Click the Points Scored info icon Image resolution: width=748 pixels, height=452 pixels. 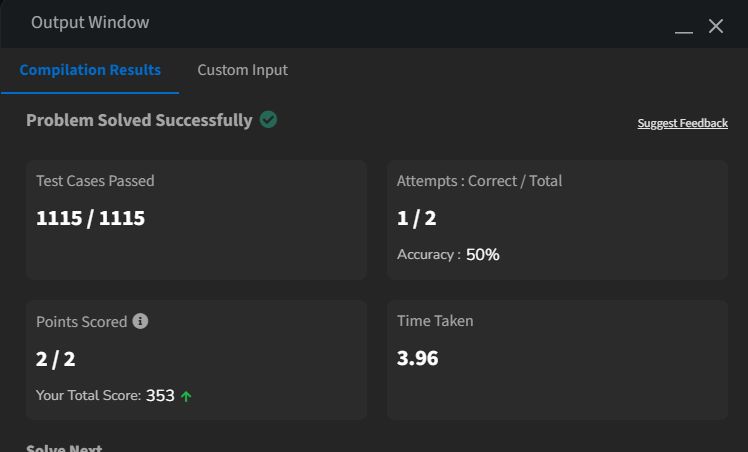click(140, 321)
